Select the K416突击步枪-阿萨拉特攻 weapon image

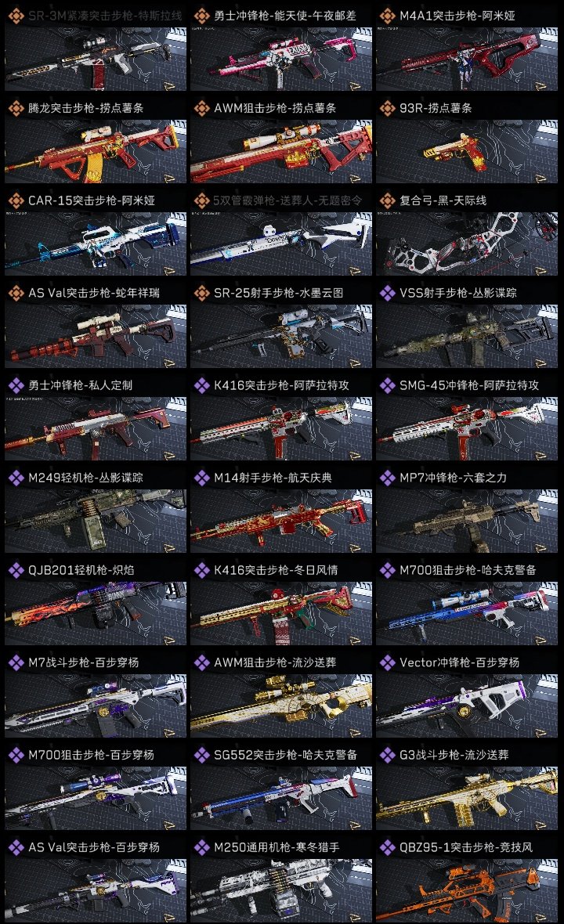click(x=281, y=428)
